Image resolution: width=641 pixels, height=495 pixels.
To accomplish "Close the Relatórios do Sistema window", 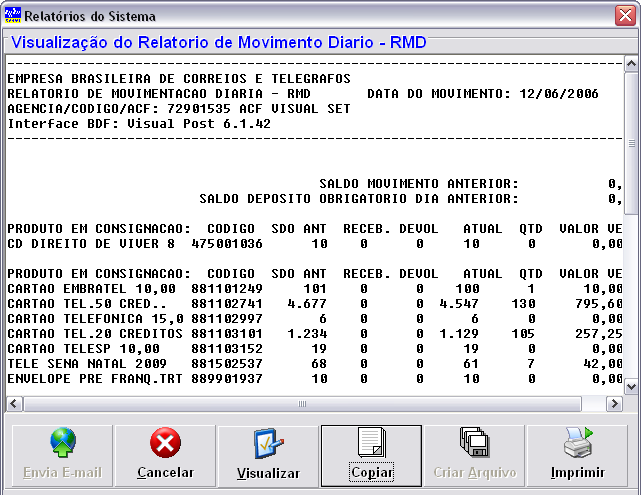I will tap(625, 16).
